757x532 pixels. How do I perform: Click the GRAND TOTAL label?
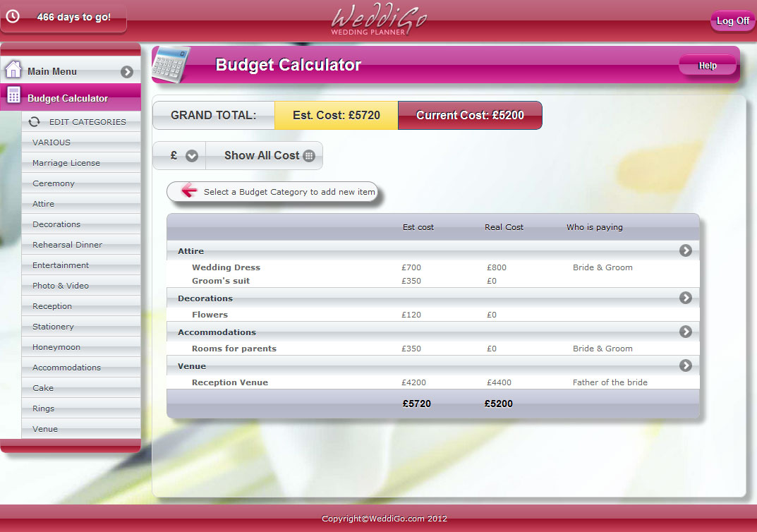(x=213, y=115)
